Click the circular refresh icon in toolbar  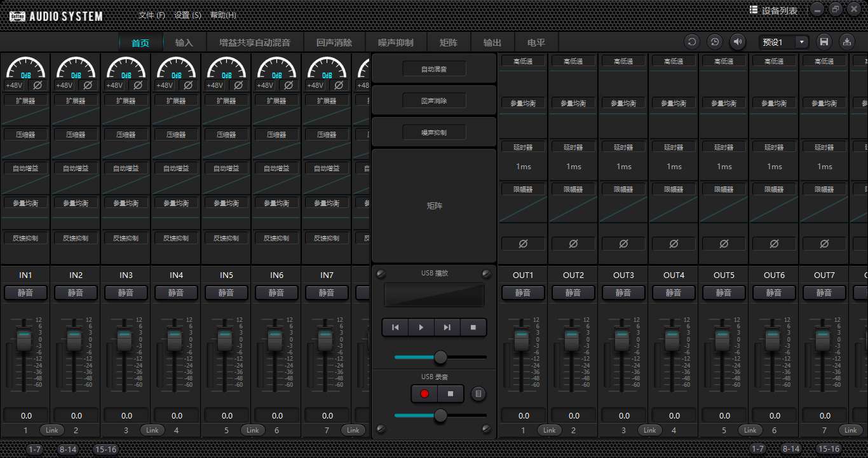[x=692, y=42]
